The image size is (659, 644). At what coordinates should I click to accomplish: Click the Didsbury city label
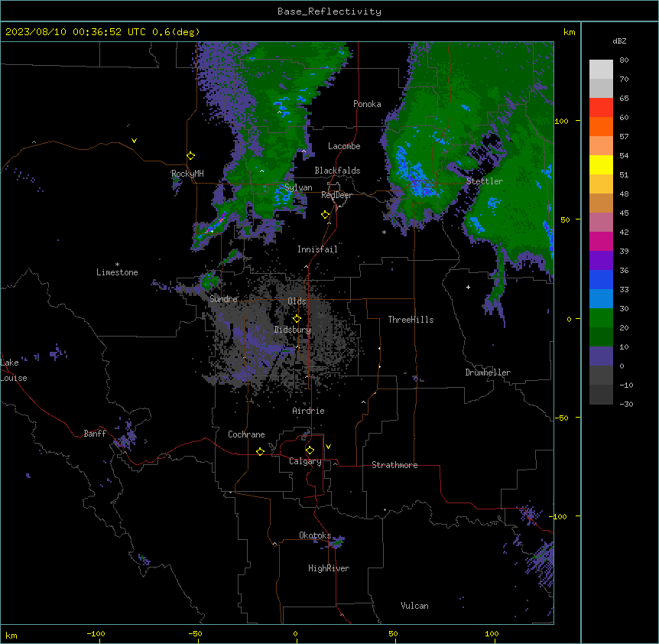(293, 330)
